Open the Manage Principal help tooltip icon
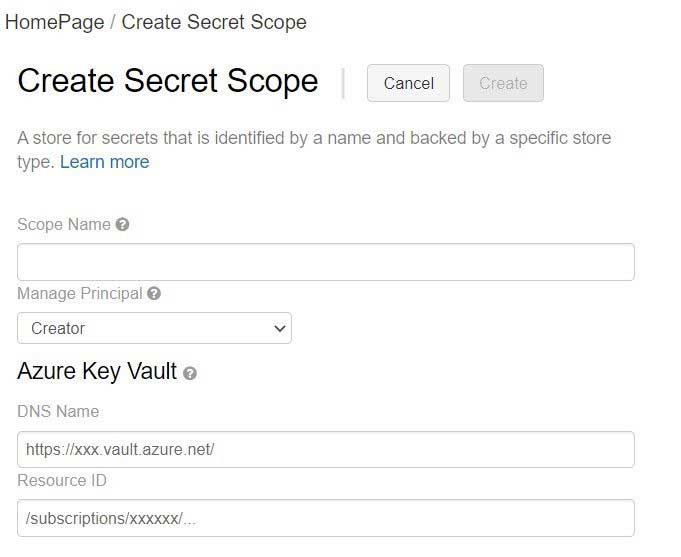The image size is (681, 557). coord(154,293)
